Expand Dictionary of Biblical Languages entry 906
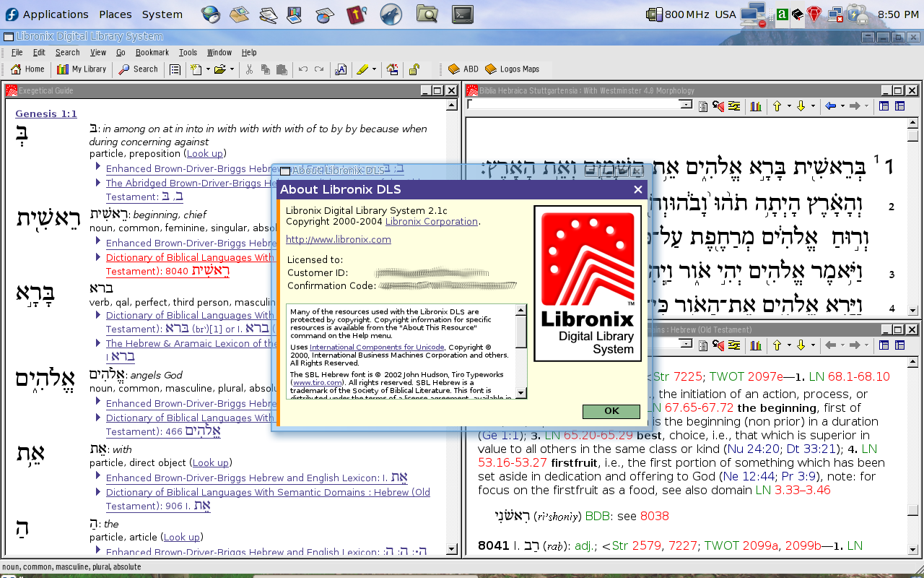Screen dimensions: 924x578 coord(98,491)
